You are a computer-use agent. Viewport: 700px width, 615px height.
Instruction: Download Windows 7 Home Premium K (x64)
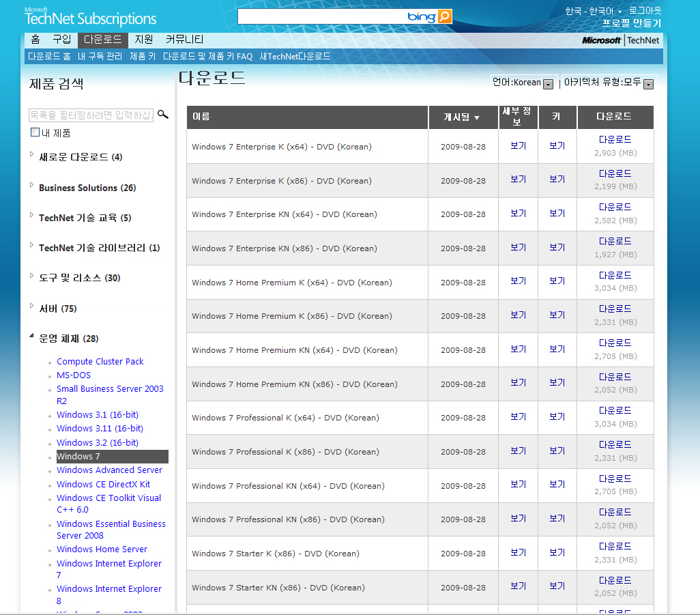click(x=615, y=275)
